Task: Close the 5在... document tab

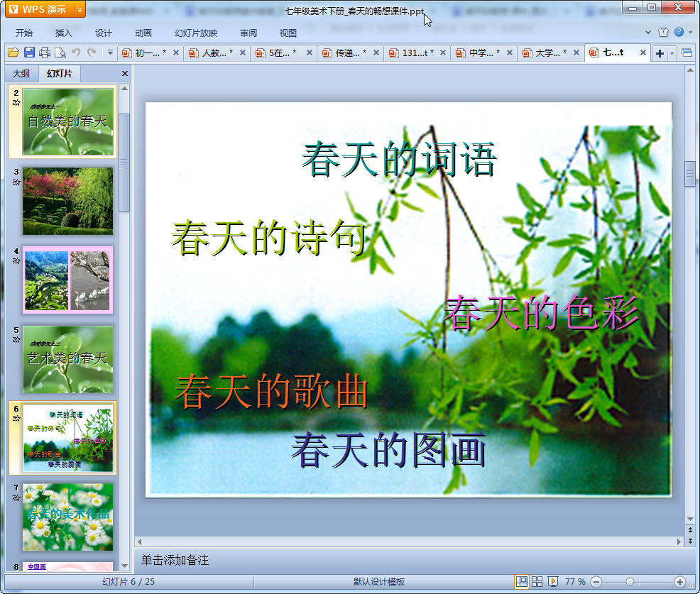Action: 309,53
